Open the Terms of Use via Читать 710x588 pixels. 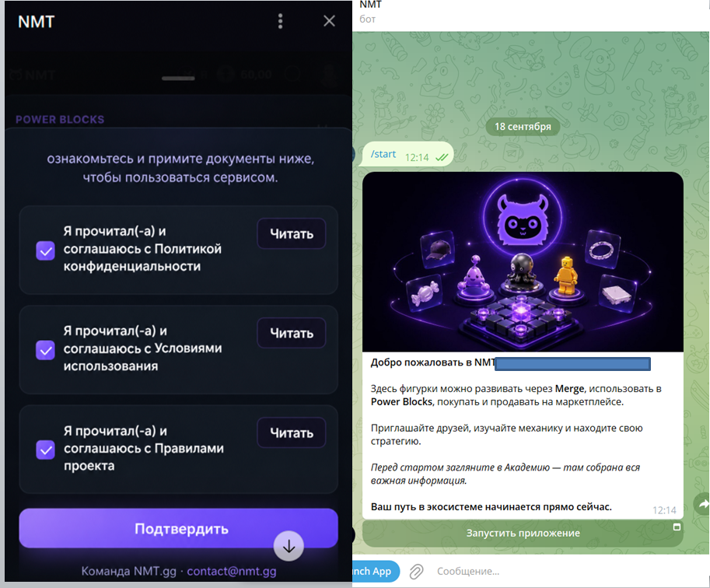point(292,333)
